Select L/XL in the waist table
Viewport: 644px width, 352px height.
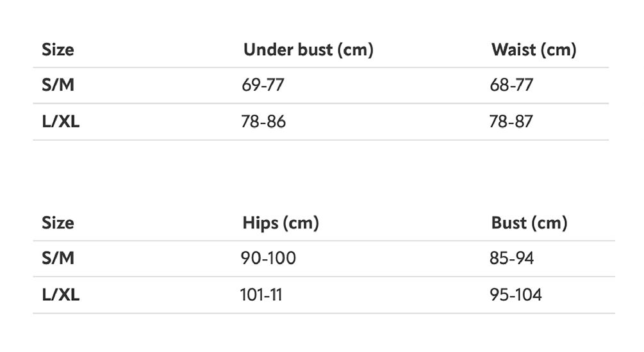tap(60, 122)
